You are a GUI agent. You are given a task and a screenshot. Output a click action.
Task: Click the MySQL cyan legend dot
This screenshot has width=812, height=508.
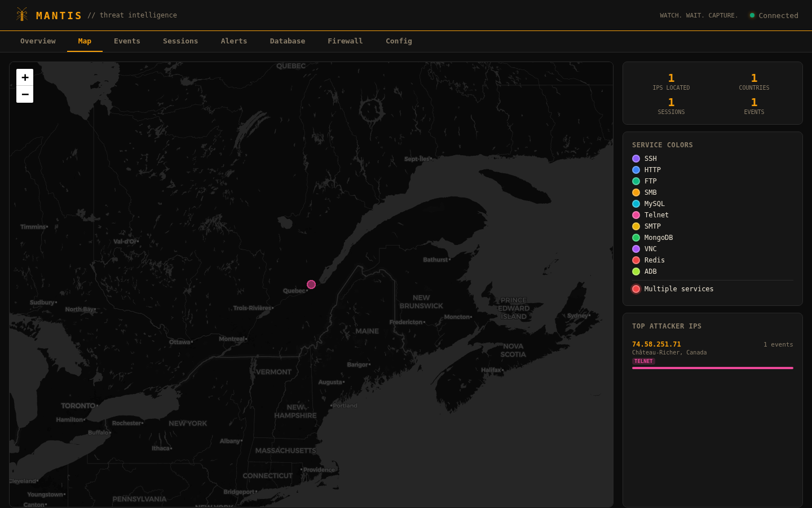click(636, 204)
